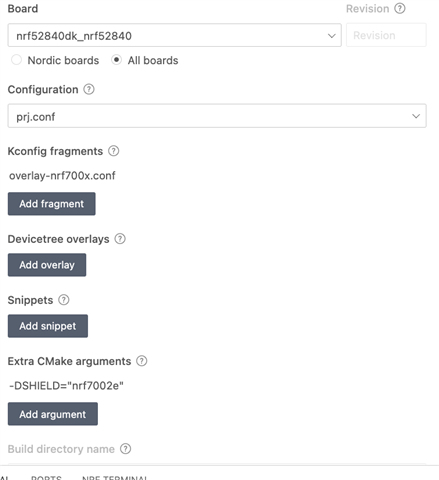Click the Add snippet button
The height and width of the screenshot is (480, 439).
(x=48, y=326)
